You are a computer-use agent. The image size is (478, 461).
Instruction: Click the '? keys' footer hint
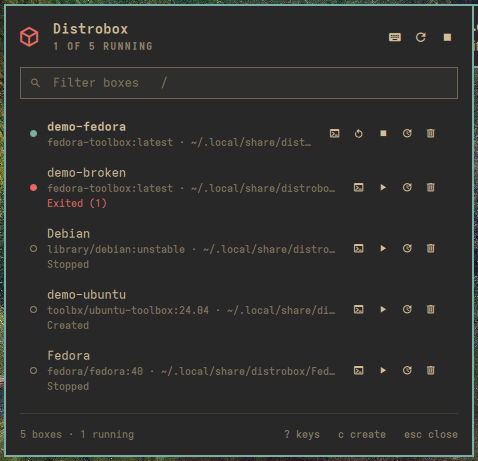[x=302, y=434]
